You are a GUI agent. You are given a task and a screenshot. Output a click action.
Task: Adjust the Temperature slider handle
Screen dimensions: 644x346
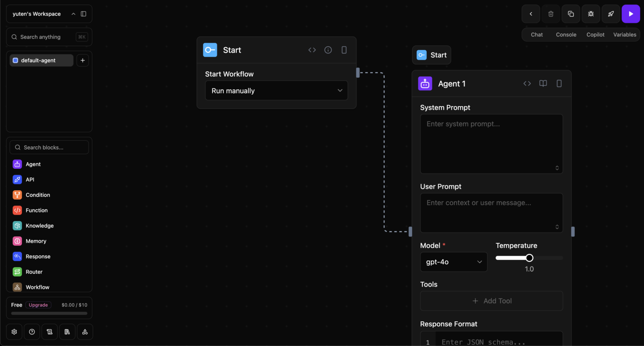click(530, 258)
